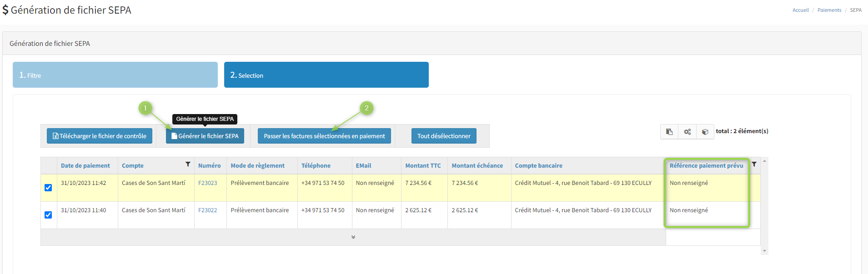868x274 pixels.
Task: Open the gears settings icon
Action: pos(687,132)
